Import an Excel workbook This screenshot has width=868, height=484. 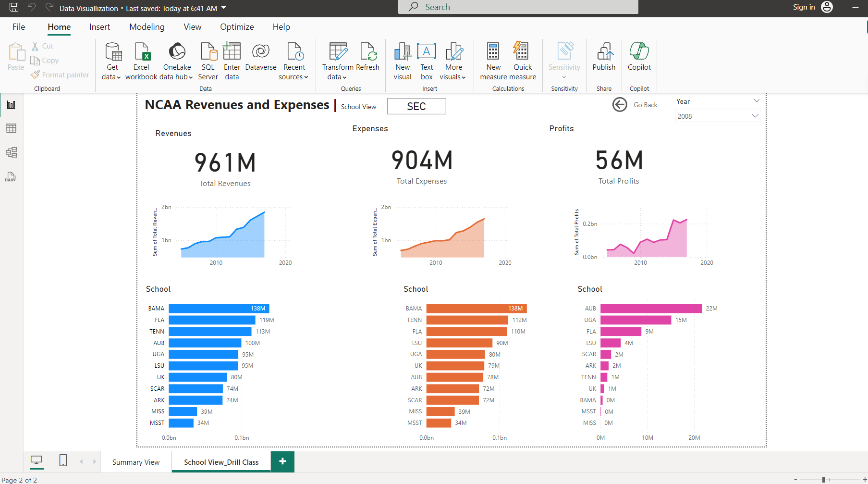click(141, 61)
